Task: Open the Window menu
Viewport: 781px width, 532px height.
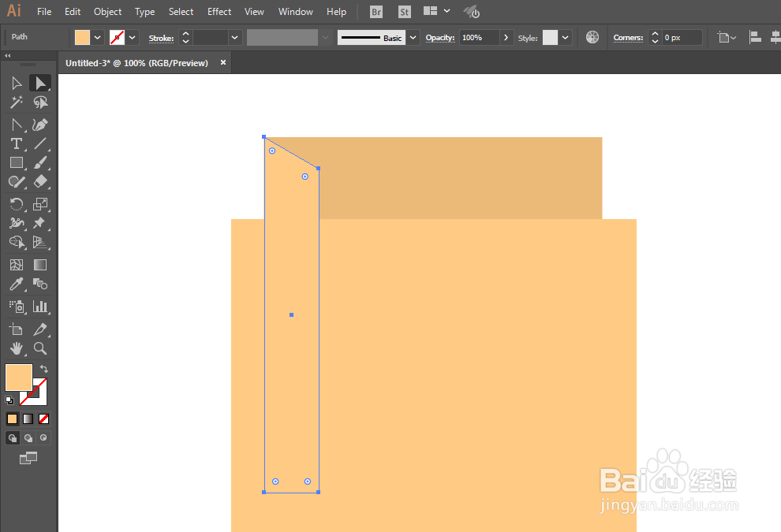Action: coord(295,12)
